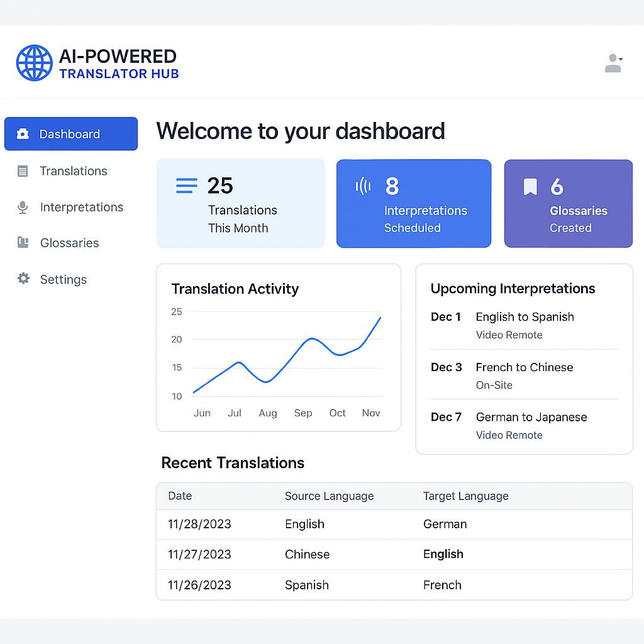Click the Dashboard sidebar icon

[x=23, y=134]
